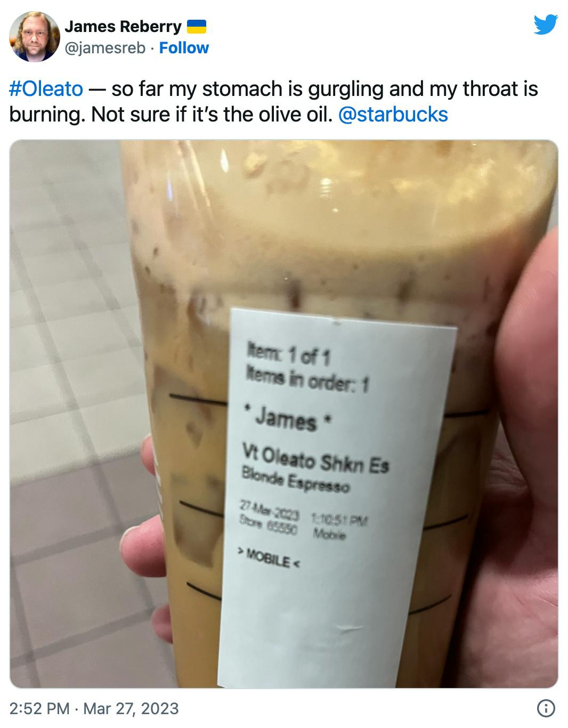Click the Vt Oleato Shkn Es label text
This screenshot has width=568, height=728.
point(316,459)
